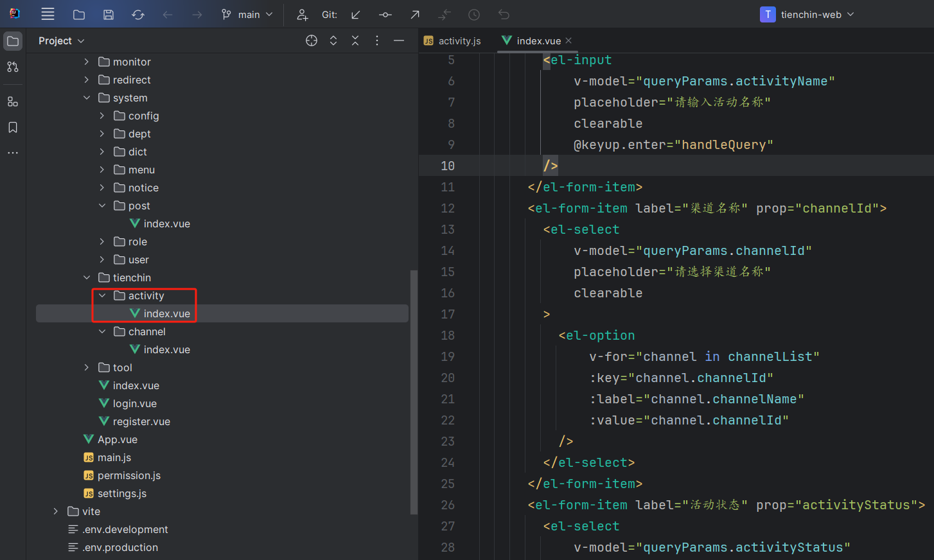The height and width of the screenshot is (560, 934).
Task: Open index.vue under post folder
Action: pyautogui.click(x=160, y=223)
